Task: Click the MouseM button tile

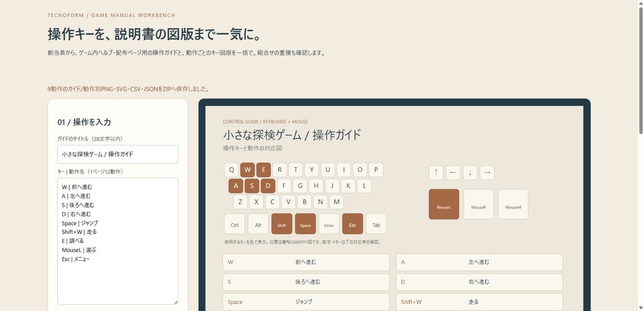Action: [x=513, y=204]
